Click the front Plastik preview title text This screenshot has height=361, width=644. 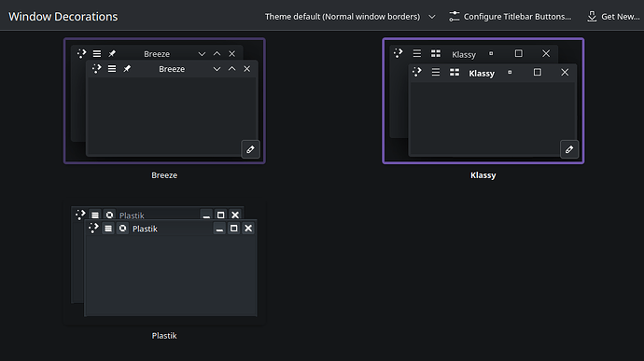point(145,229)
